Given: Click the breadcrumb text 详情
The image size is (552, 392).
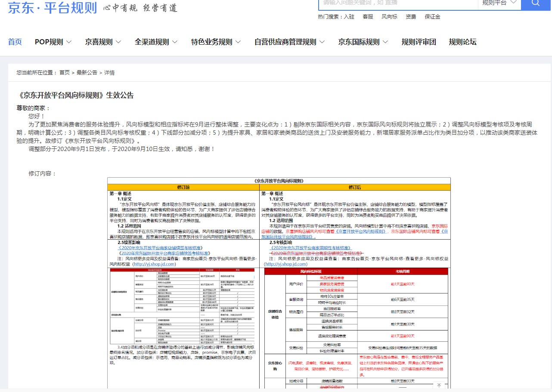Looking at the screenshot, I should [x=109, y=73].
